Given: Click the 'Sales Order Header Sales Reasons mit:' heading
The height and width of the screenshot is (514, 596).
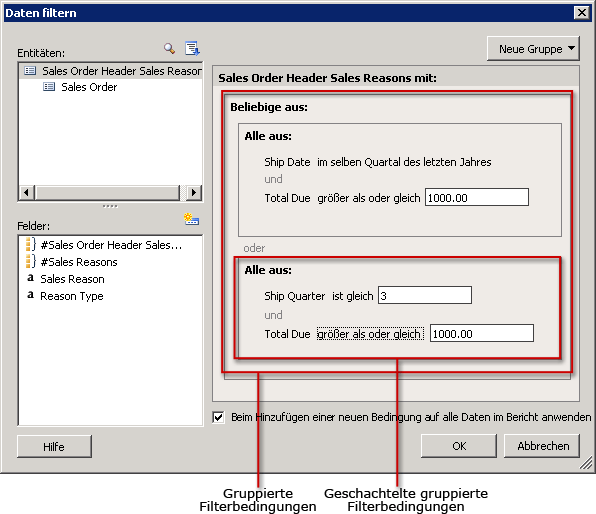Looking at the screenshot, I should coord(327,78).
